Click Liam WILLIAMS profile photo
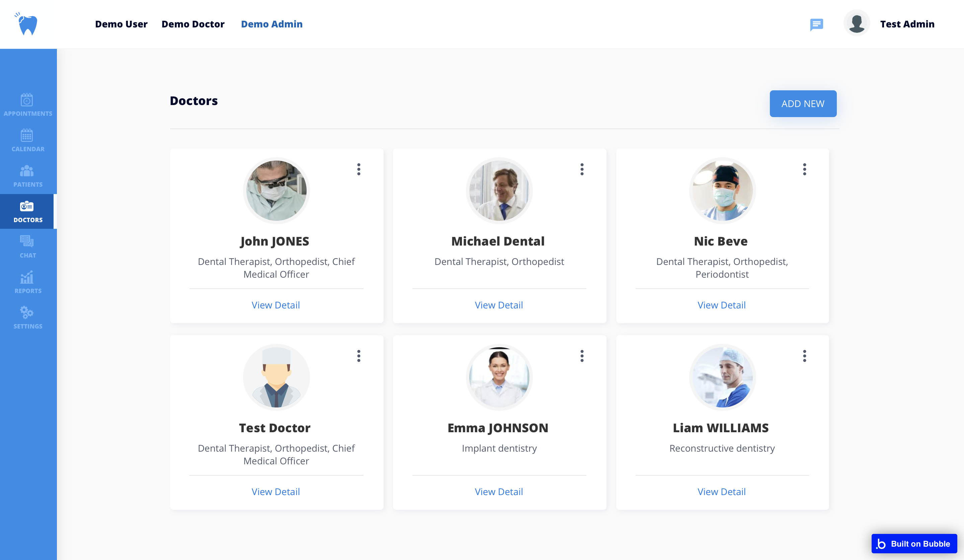 click(722, 377)
